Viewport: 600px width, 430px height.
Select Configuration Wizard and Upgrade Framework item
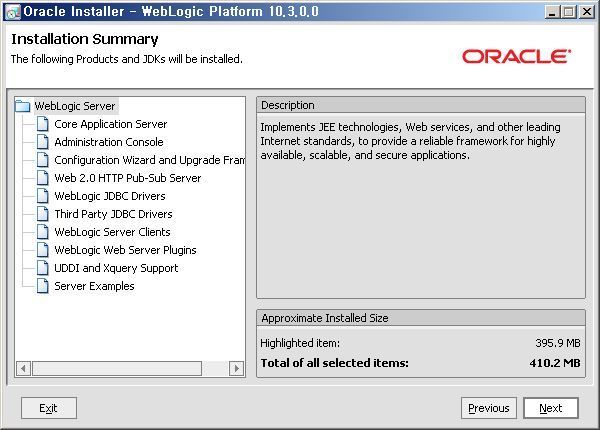(150, 160)
